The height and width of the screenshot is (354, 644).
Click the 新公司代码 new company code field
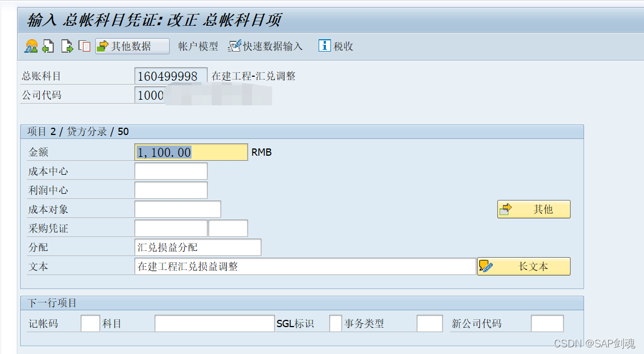tap(547, 324)
